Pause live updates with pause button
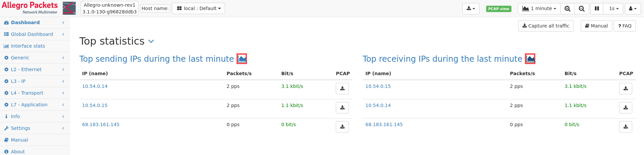This screenshot has height=155, width=644. pos(597,9)
